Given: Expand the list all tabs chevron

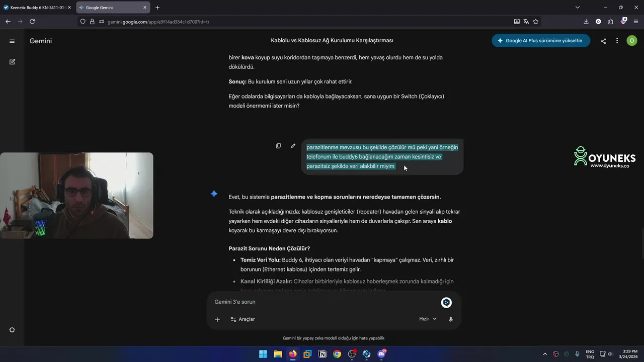Looking at the screenshot, I should click(x=578, y=8).
